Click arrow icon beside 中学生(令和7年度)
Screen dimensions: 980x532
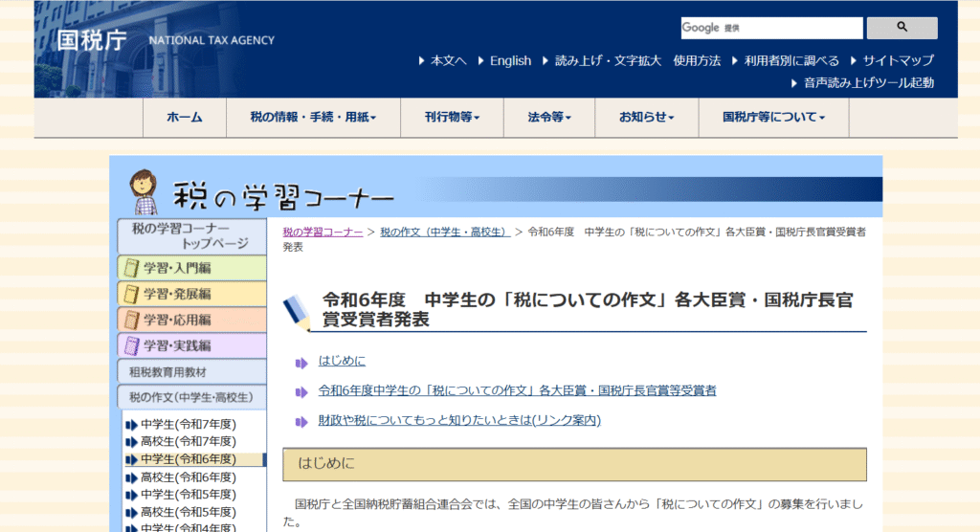[x=131, y=425]
